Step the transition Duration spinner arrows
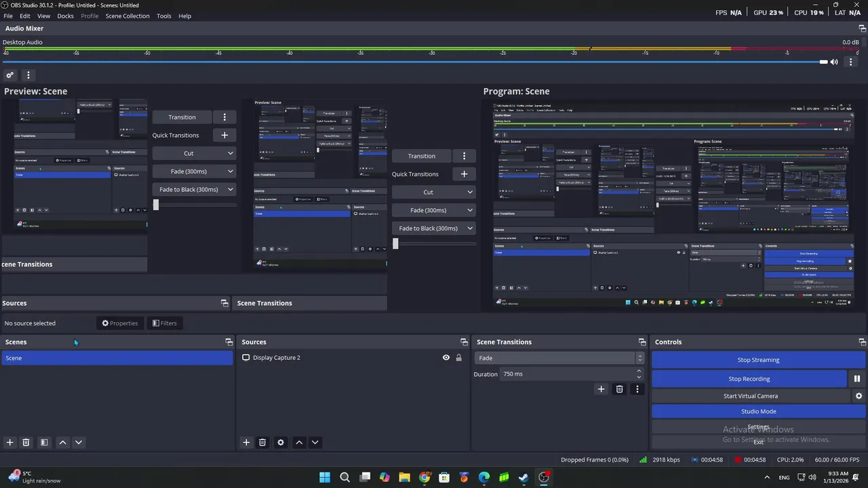The height and width of the screenshot is (488, 868). point(639,374)
